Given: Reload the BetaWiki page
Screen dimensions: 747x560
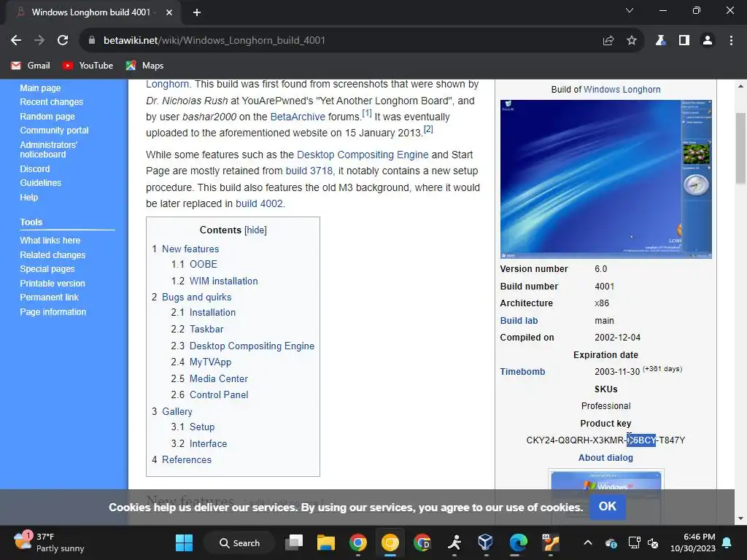Looking at the screenshot, I should 63,41.
